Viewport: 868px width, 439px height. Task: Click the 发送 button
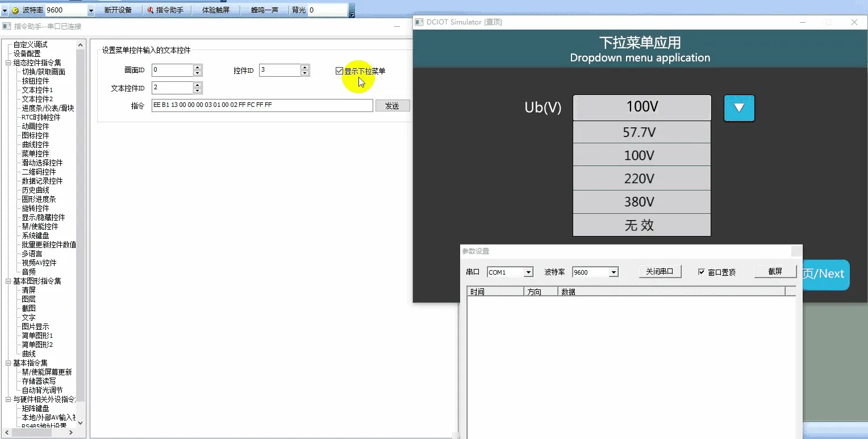pyautogui.click(x=392, y=106)
